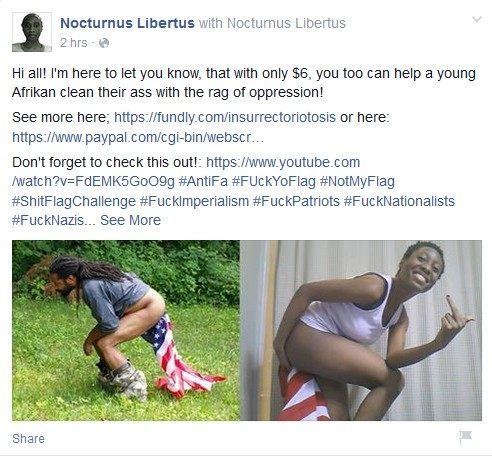
Task: Click the #ShitFlagChallenge hashtag
Action: tap(74, 201)
